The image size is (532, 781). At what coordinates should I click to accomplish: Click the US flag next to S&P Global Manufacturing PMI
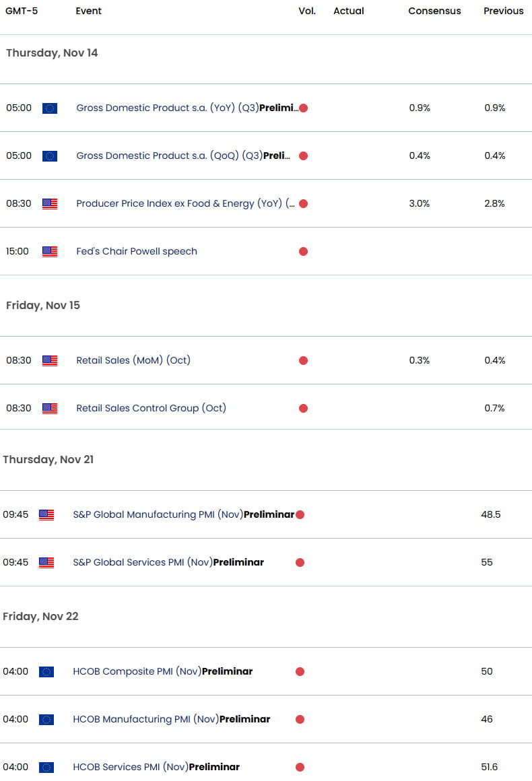[x=46, y=514]
